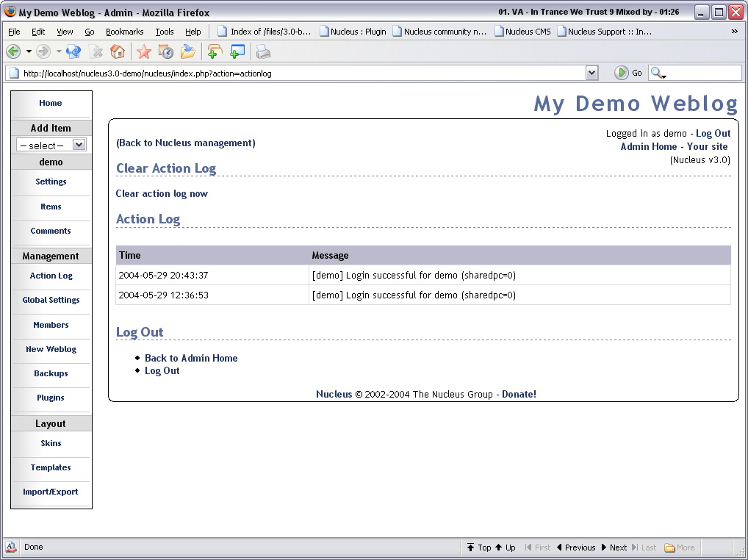Click the search engine magnifier icon
The image size is (748, 560).
point(656,73)
